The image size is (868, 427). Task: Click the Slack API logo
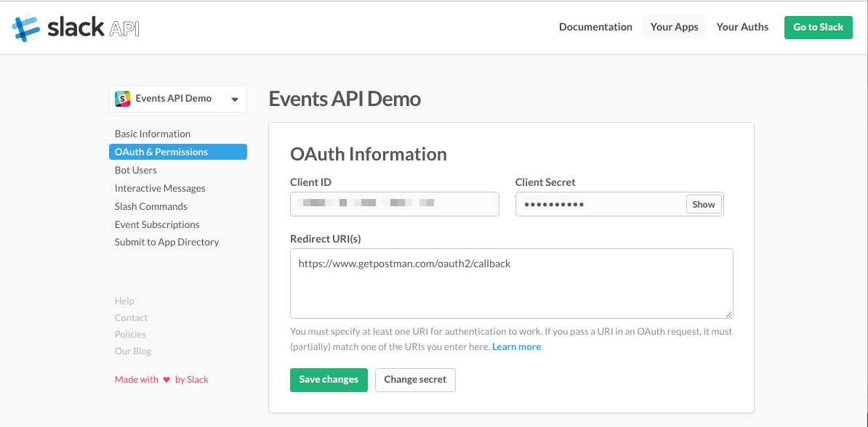point(76,28)
